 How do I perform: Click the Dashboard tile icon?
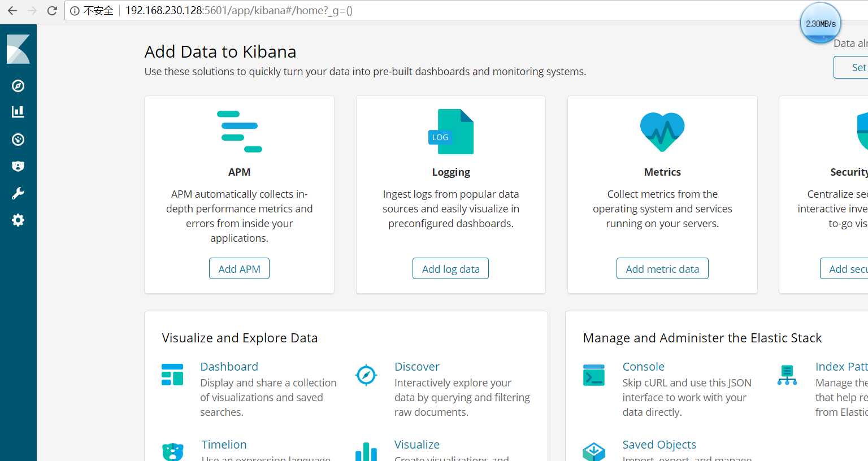[172, 375]
